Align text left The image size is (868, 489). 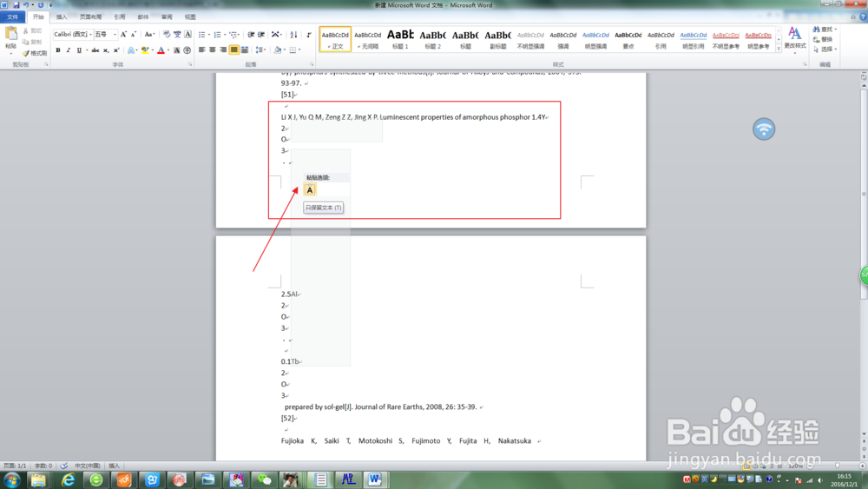202,50
